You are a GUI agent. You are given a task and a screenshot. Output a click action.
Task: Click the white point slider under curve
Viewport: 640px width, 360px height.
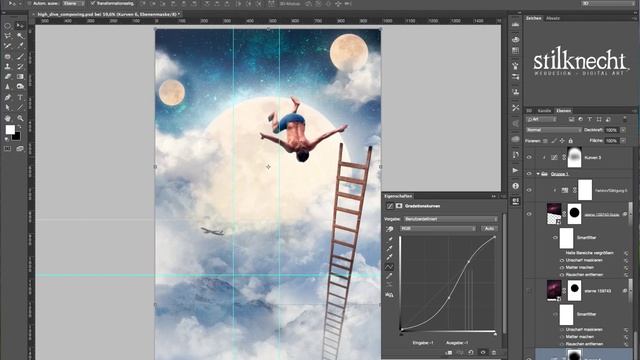point(495,334)
